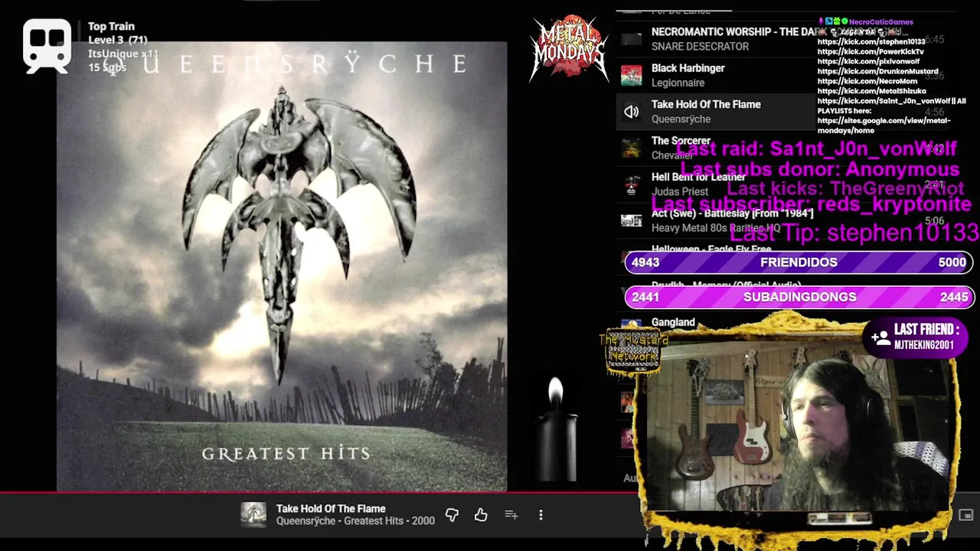Open the kick.com/stephen10133 chat link

(871, 41)
